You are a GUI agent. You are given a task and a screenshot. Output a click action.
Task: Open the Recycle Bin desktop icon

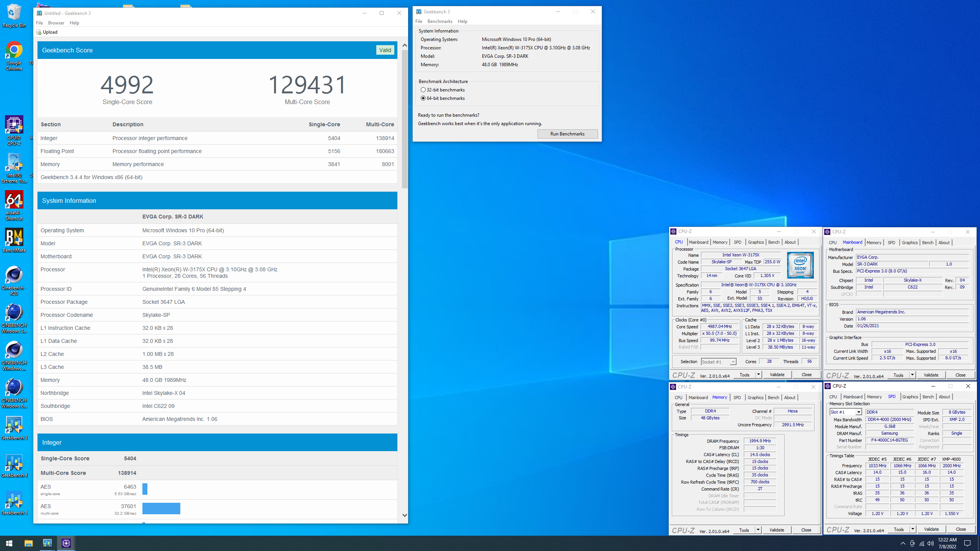click(14, 15)
